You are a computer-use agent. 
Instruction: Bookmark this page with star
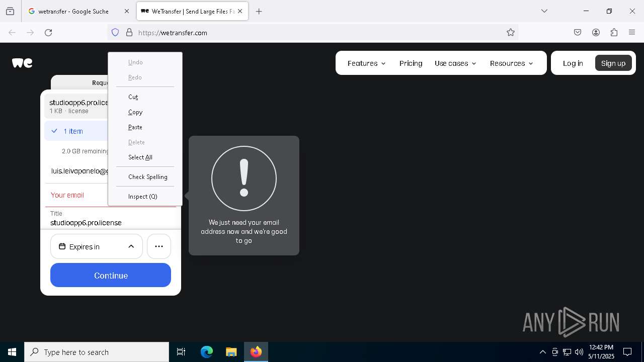tap(511, 33)
